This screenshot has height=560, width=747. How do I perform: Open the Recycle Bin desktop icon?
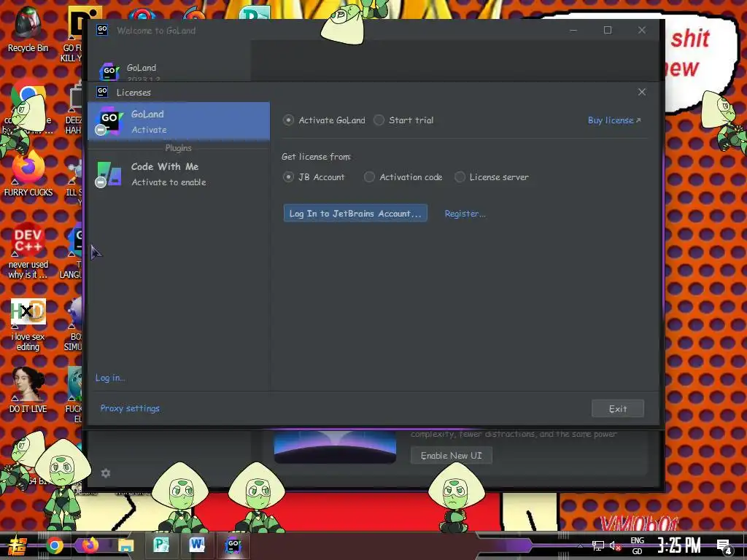coord(28,29)
